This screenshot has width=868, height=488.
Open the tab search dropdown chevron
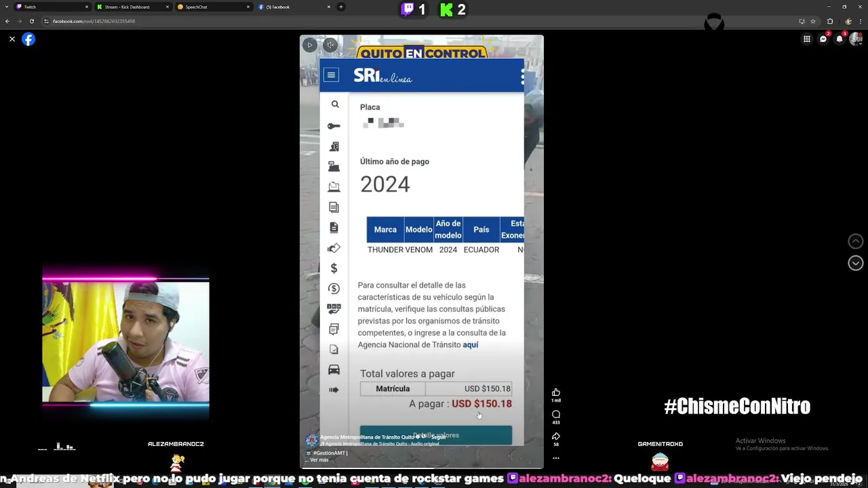(x=7, y=7)
